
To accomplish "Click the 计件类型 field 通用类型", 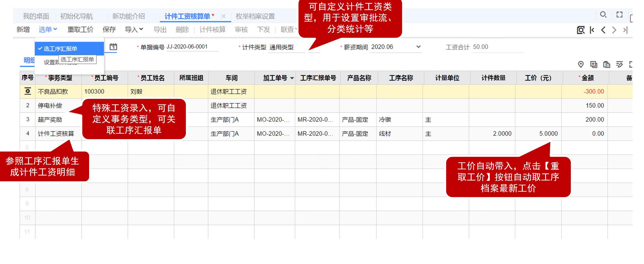I will pyautogui.click(x=286, y=47).
